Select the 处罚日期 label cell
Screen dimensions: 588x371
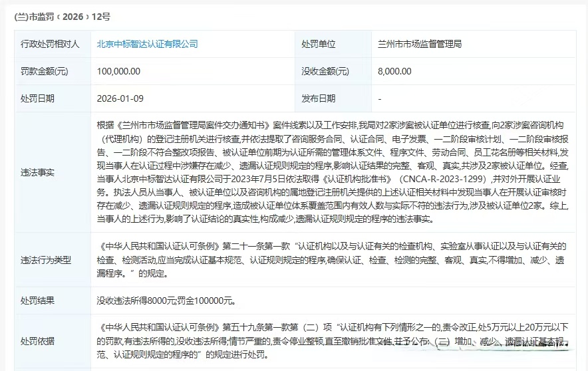(53, 98)
